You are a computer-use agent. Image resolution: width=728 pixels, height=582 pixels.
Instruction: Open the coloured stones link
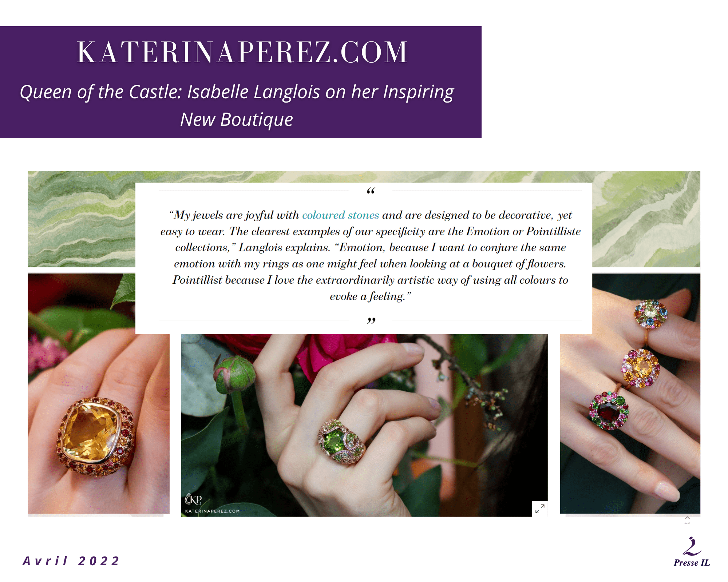pyautogui.click(x=340, y=215)
